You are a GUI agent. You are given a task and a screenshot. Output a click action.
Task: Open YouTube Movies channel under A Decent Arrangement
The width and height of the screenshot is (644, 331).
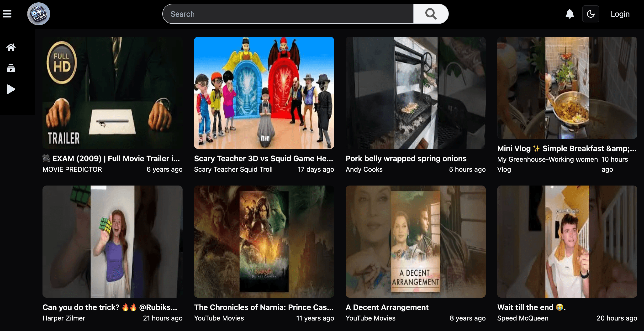coord(370,318)
